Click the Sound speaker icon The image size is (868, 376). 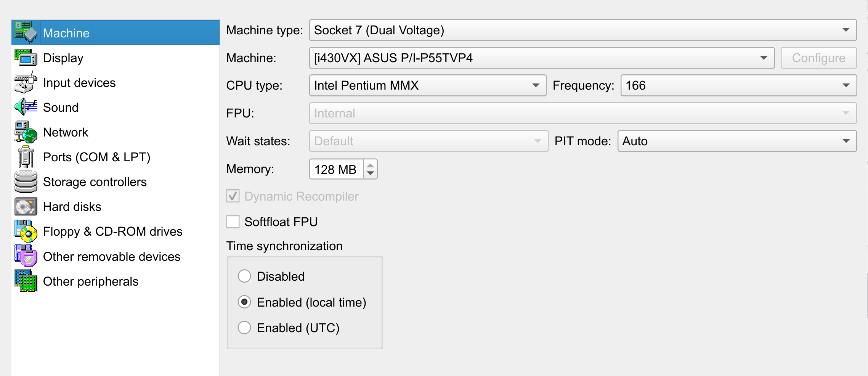pos(26,107)
